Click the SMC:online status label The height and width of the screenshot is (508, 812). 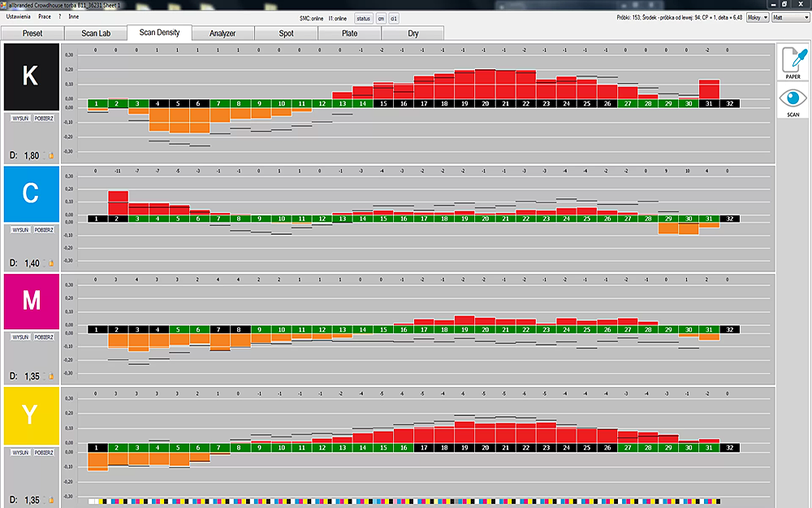[x=311, y=18]
